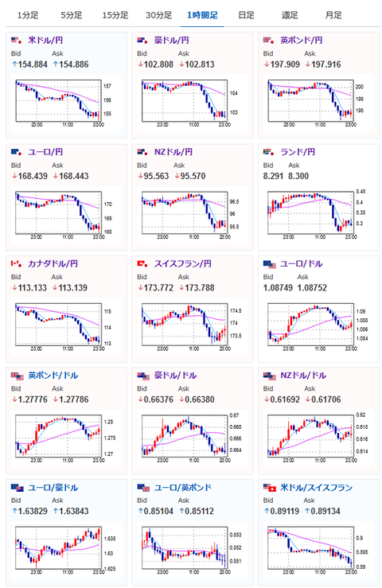Switch to the 日足 tab

pyautogui.click(x=246, y=15)
